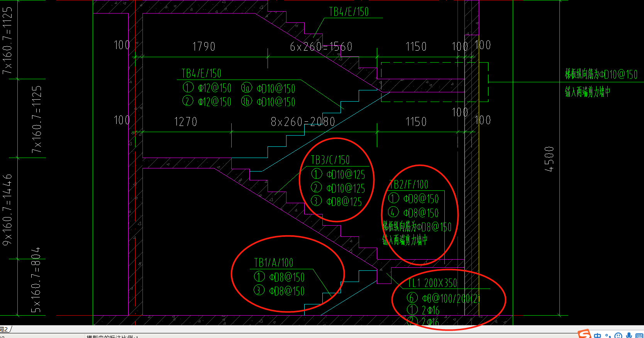Select ①ΦD8@150 in the TB1/A/100 note
This screenshot has width=644, height=338.
[279, 277]
